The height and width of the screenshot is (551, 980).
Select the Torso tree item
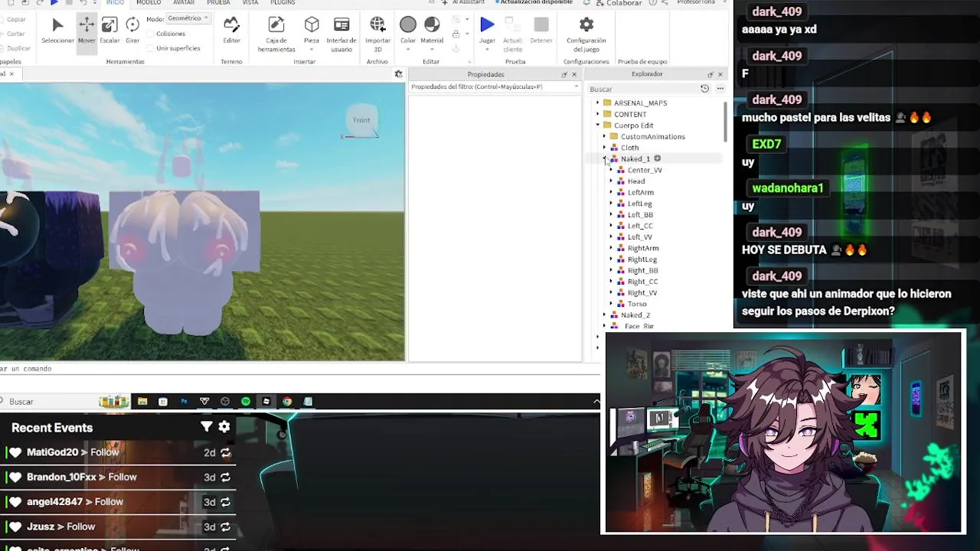(637, 304)
